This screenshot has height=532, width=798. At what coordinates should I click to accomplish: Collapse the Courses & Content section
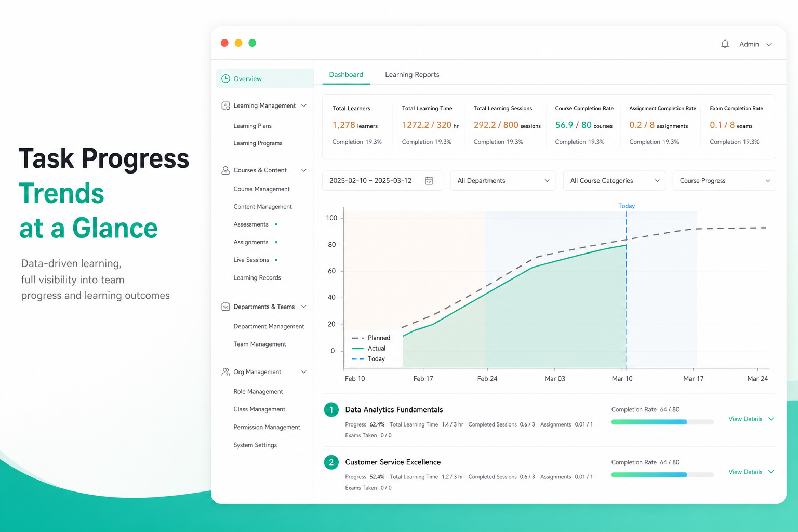point(304,170)
